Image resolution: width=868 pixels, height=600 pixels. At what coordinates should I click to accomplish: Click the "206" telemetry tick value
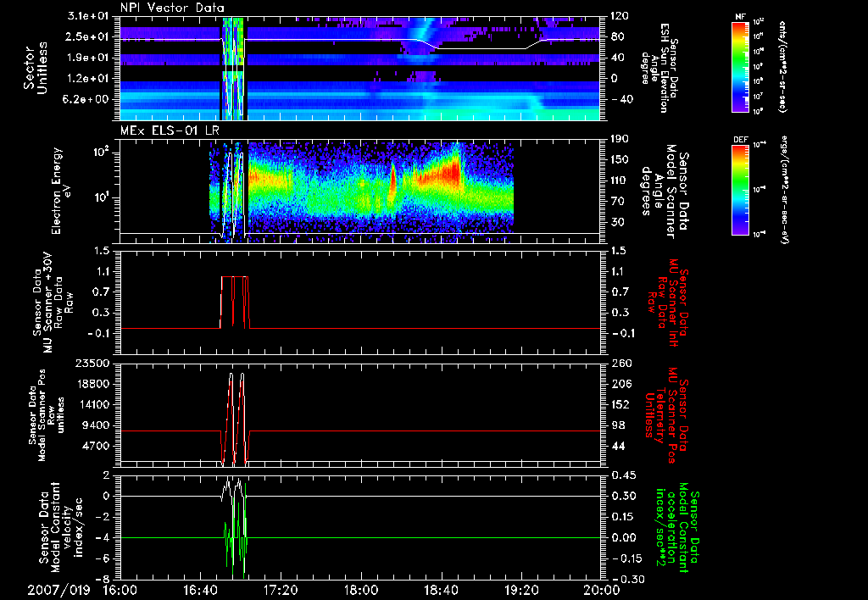pos(621,384)
